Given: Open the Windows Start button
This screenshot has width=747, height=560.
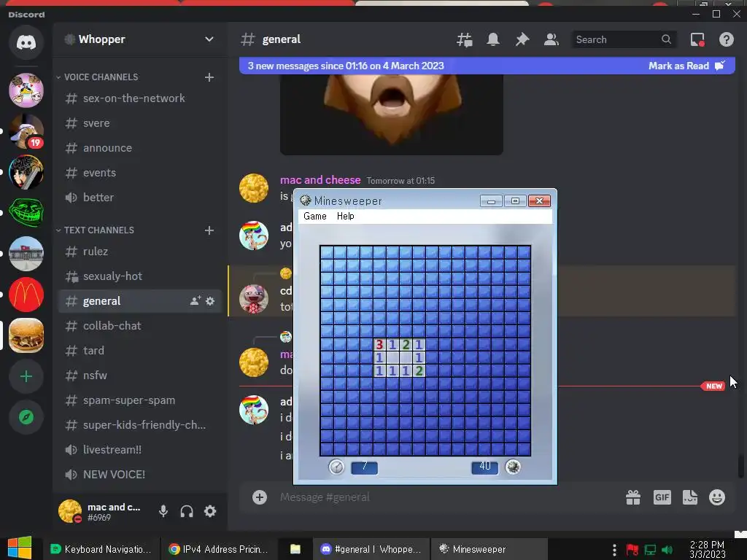Looking at the screenshot, I should coord(20,548).
